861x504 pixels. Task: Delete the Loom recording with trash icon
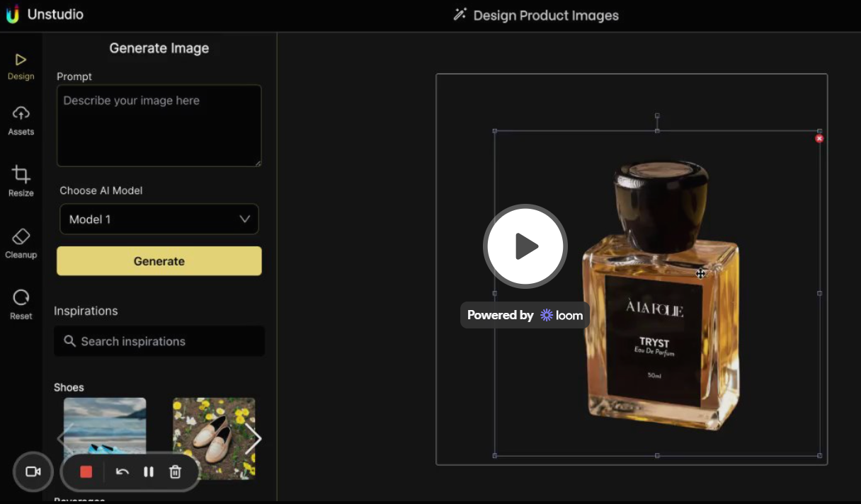[x=176, y=471]
